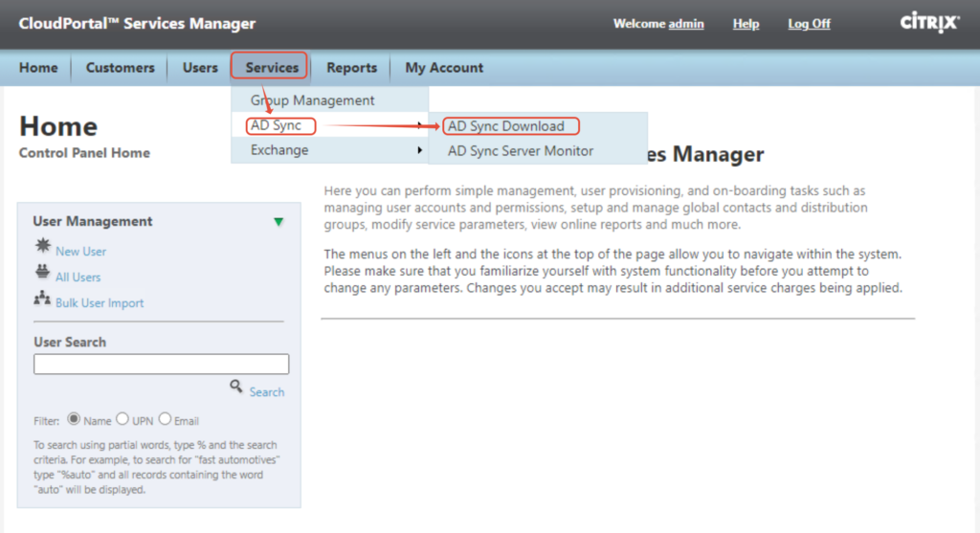Open the Users navigation tab

200,68
